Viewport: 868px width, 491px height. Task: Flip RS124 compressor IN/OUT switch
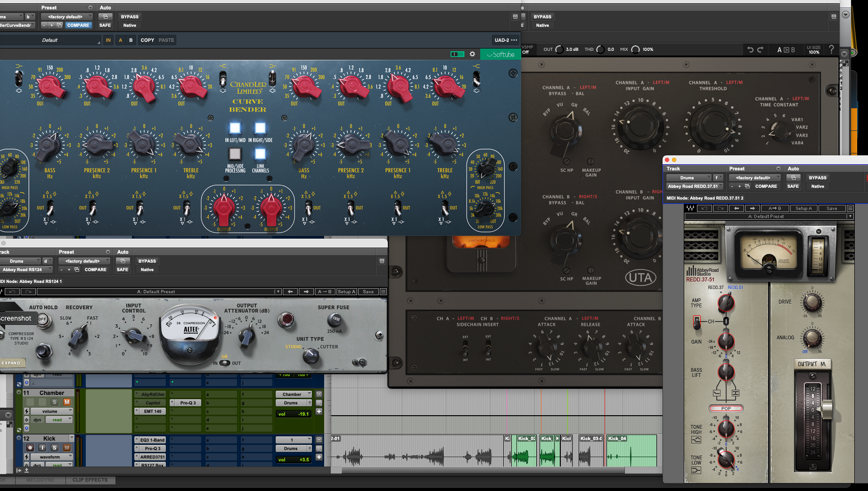click(x=225, y=363)
